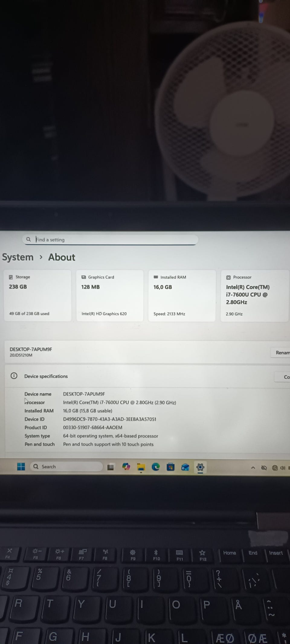Click the taskbar Search box
Screen dimensions: 290x644
click(66, 466)
